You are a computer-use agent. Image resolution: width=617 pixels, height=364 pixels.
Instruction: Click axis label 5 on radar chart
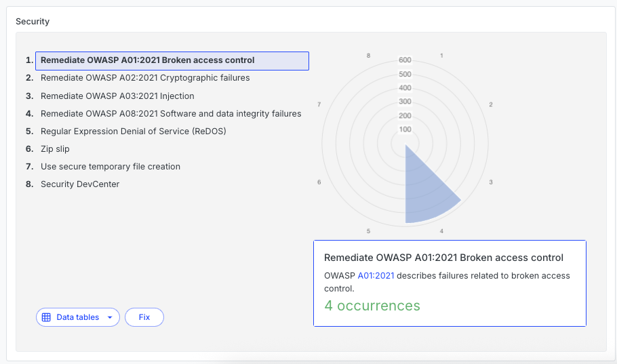pos(368,231)
